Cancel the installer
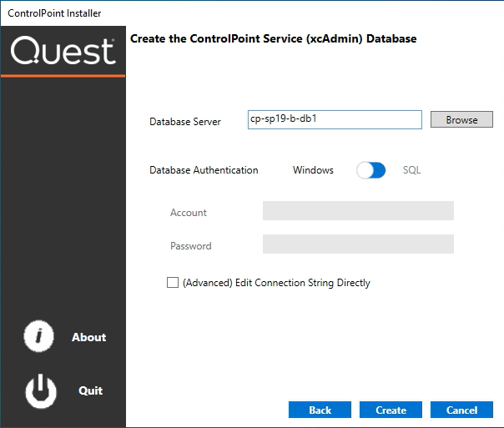This screenshot has height=428, width=504. [x=461, y=410]
